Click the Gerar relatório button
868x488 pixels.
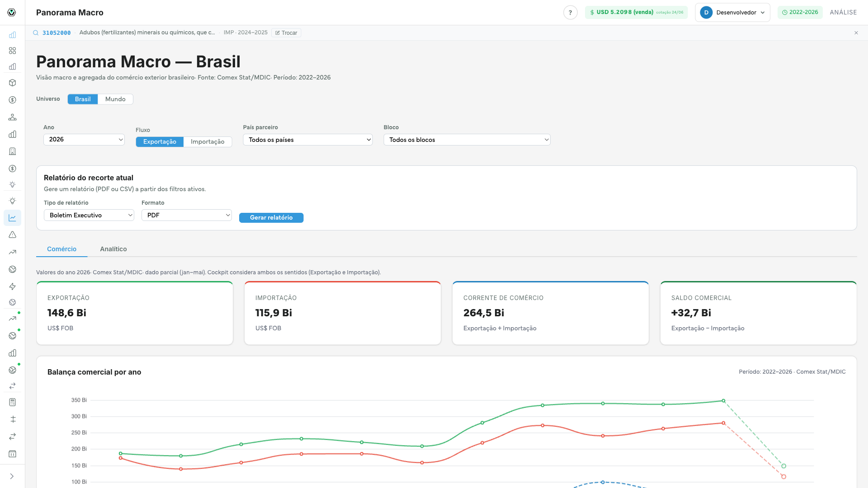(271, 218)
